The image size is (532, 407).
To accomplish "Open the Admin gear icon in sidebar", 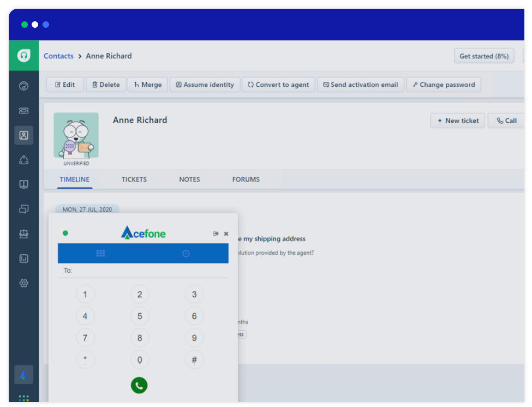I will 24,283.
